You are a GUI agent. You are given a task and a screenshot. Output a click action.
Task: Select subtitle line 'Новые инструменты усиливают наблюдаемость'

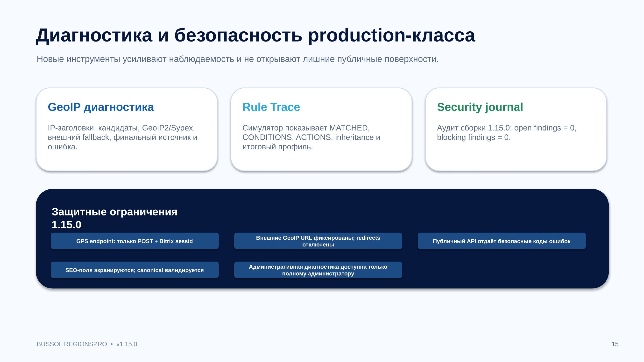[238, 59]
